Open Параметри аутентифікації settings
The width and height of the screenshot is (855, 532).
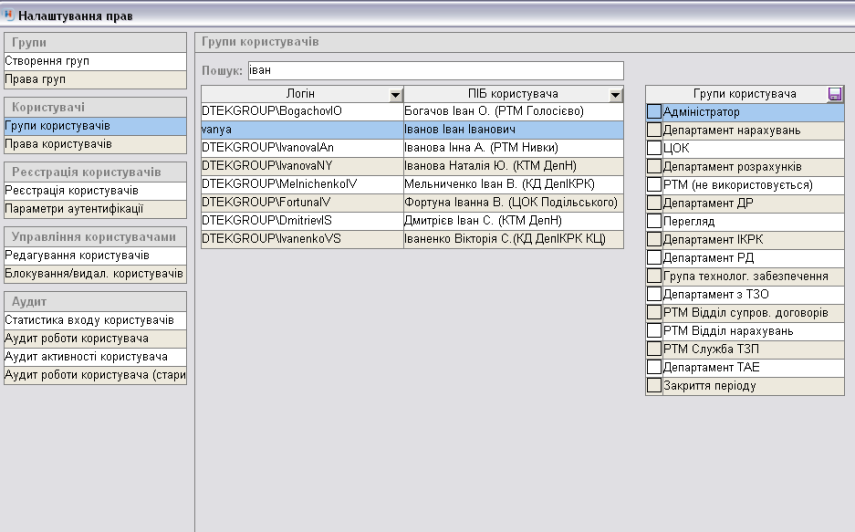coord(94,208)
